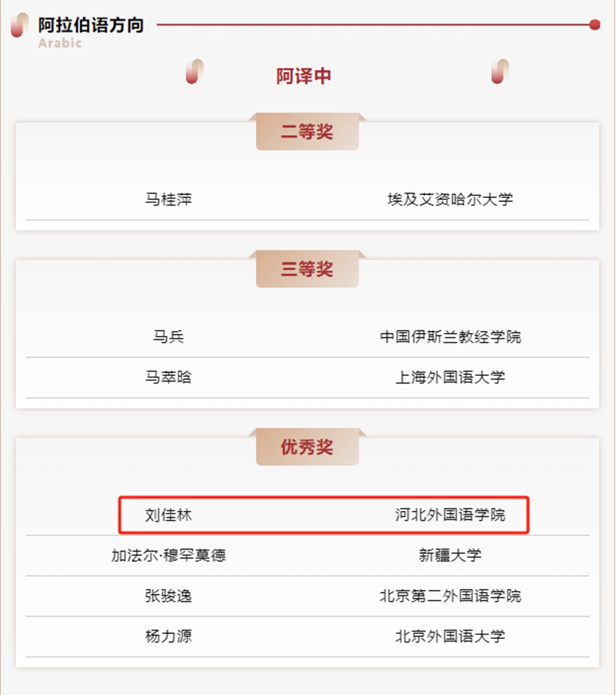Click the 阿译中 section title
This screenshot has height=695, width=616.
coord(304,75)
